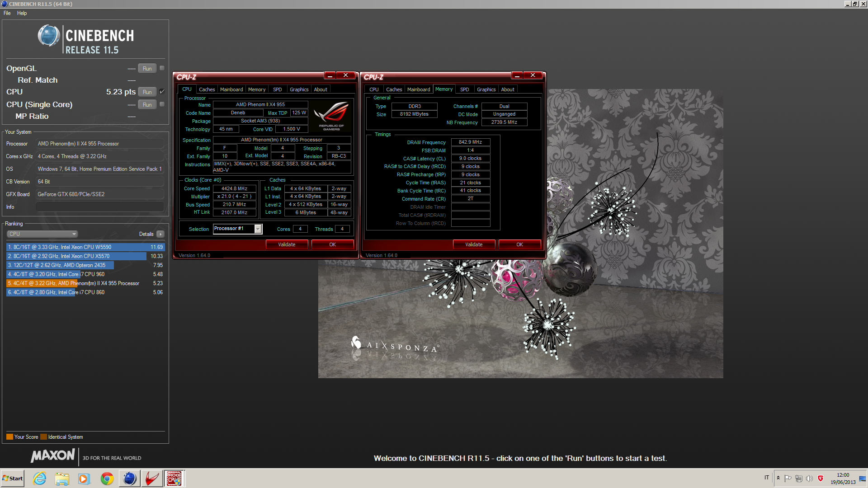Open Internet Explorer from the taskbar
868x488 pixels.
coord(40,479)
